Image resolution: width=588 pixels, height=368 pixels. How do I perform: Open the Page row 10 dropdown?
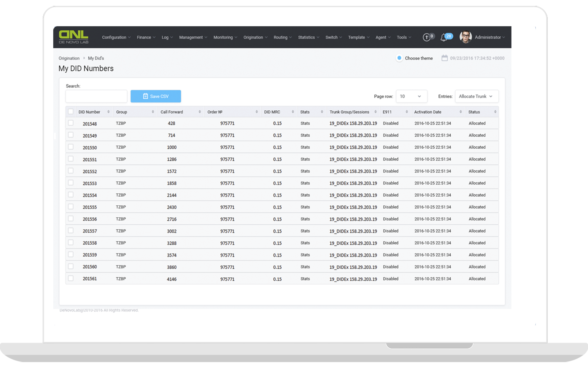tap(411, 96)
